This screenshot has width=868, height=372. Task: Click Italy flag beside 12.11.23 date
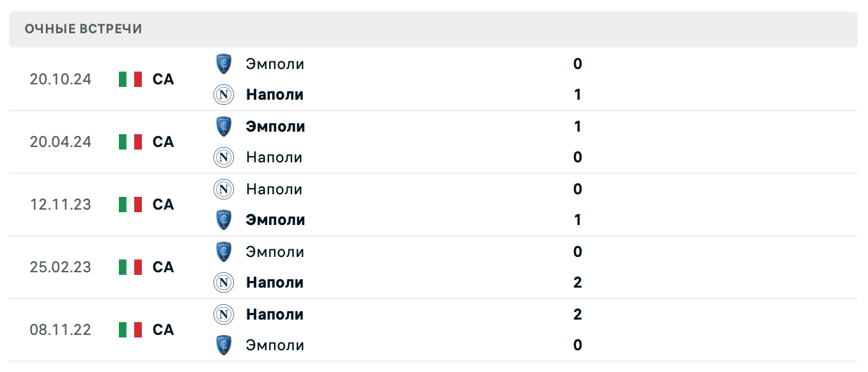130,205
